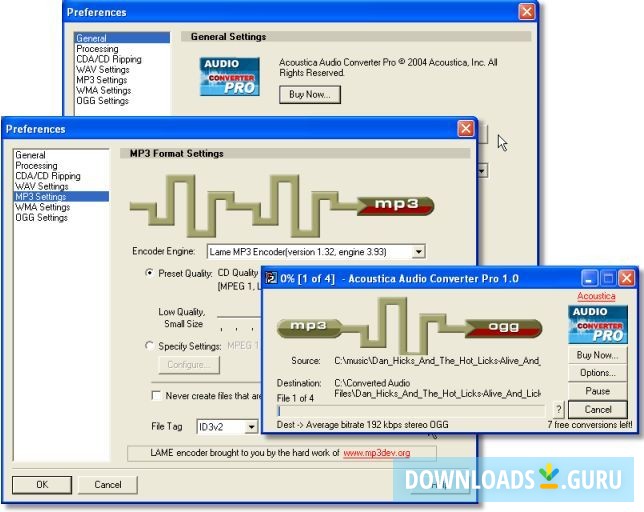
Task: Click the converter window title bar icon
Action: [x=271, y=278]
